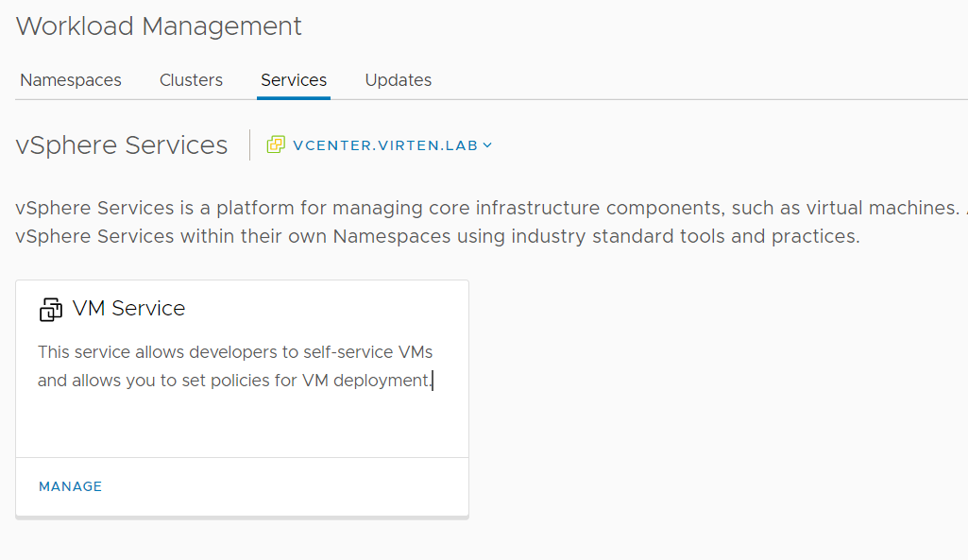968x560 pixels.
Task: Click the vCenter server icon beside VCENTER.VIRTEN.LAB
Action: pos(276,144)
